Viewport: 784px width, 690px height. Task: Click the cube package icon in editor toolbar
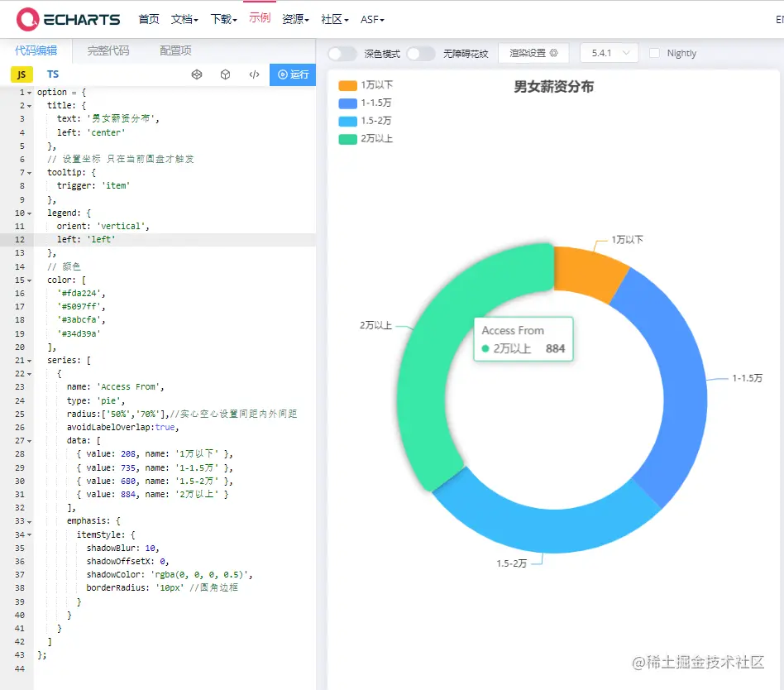226,74
